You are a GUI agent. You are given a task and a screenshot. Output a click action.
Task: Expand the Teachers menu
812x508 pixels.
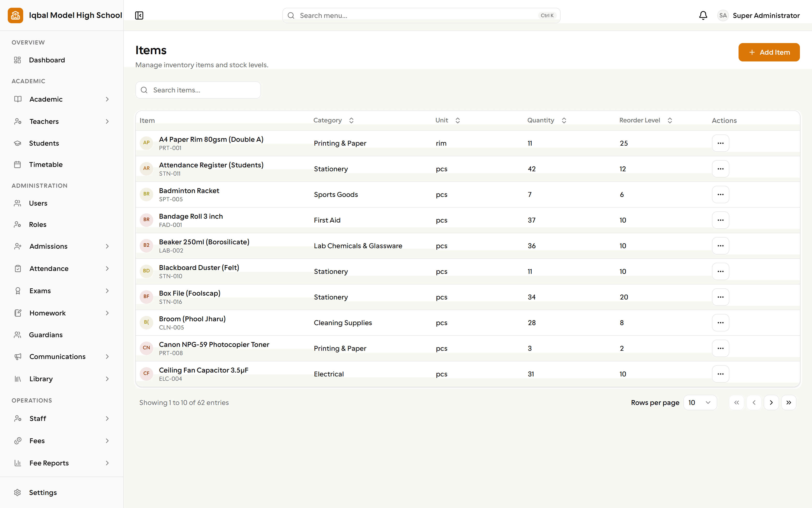click(62, 121)
